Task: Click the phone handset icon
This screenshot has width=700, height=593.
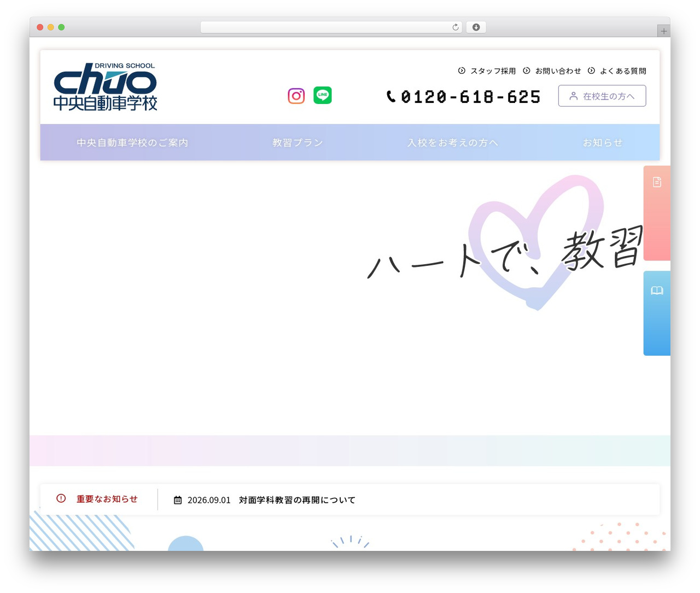Action: click(391, 96)
